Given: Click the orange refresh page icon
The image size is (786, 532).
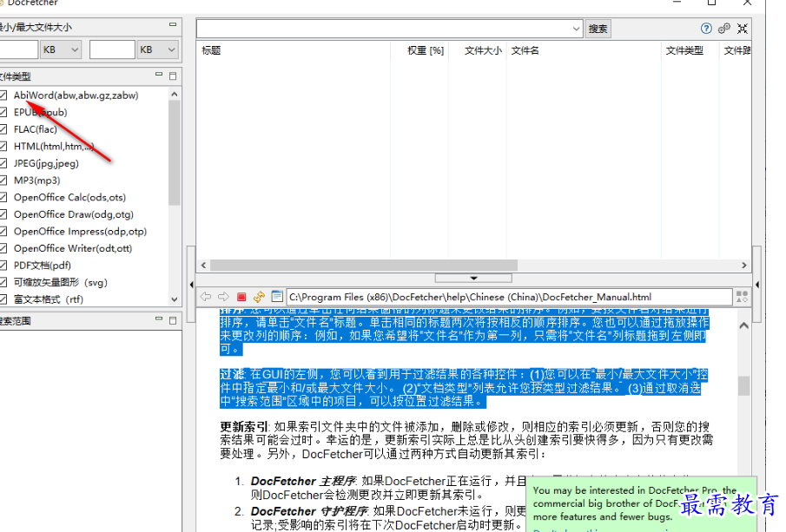Looking at the screenshot, I should coord(259,297).
